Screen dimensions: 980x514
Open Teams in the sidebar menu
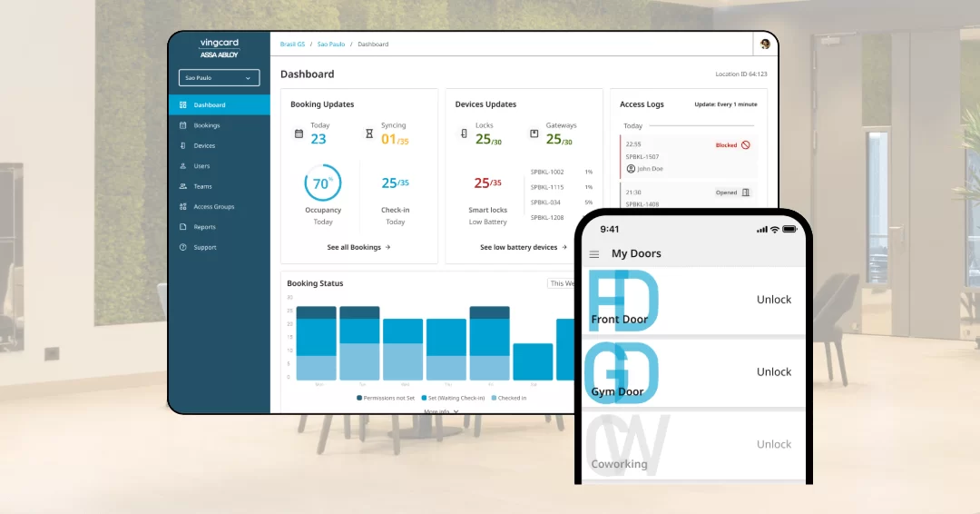pyautogui.click(x=202, y=186)
